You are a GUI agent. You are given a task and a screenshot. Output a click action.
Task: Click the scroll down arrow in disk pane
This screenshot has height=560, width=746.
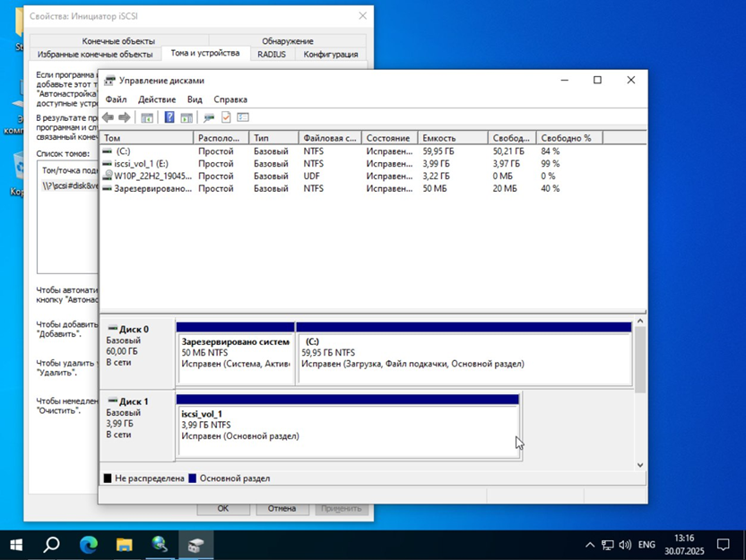(x=640, y=465)
